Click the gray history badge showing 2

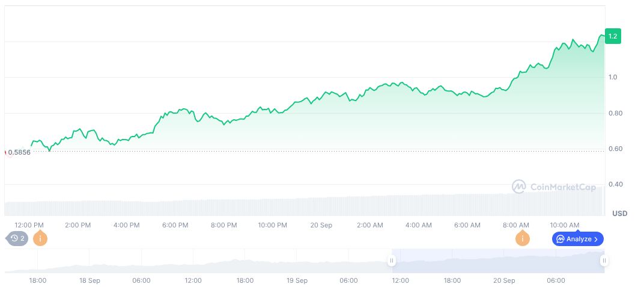(18, 238)
